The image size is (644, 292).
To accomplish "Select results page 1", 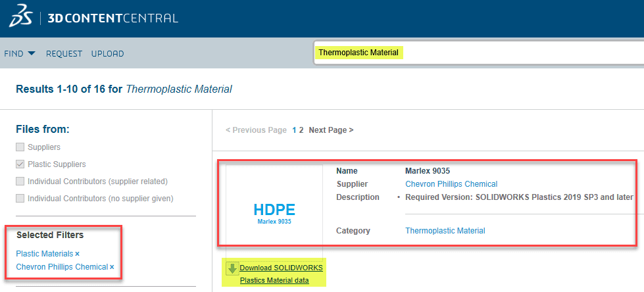I will click(294, 130).
